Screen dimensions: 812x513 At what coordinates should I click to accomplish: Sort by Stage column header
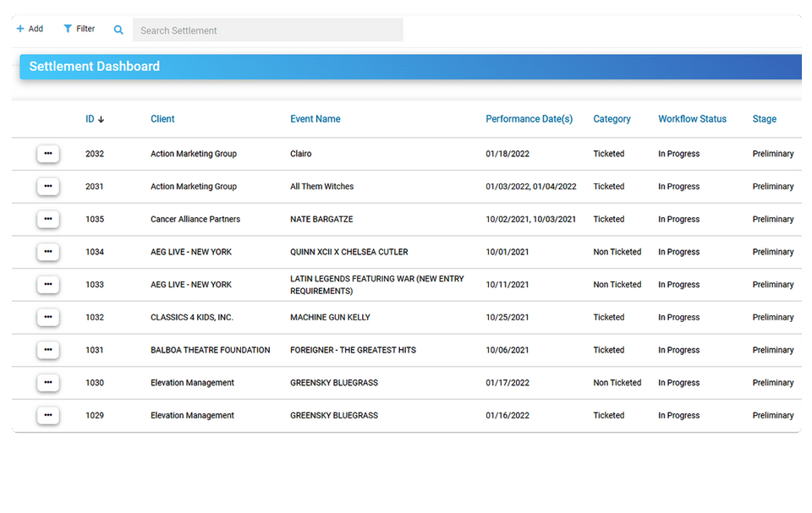tap(765, 119)
